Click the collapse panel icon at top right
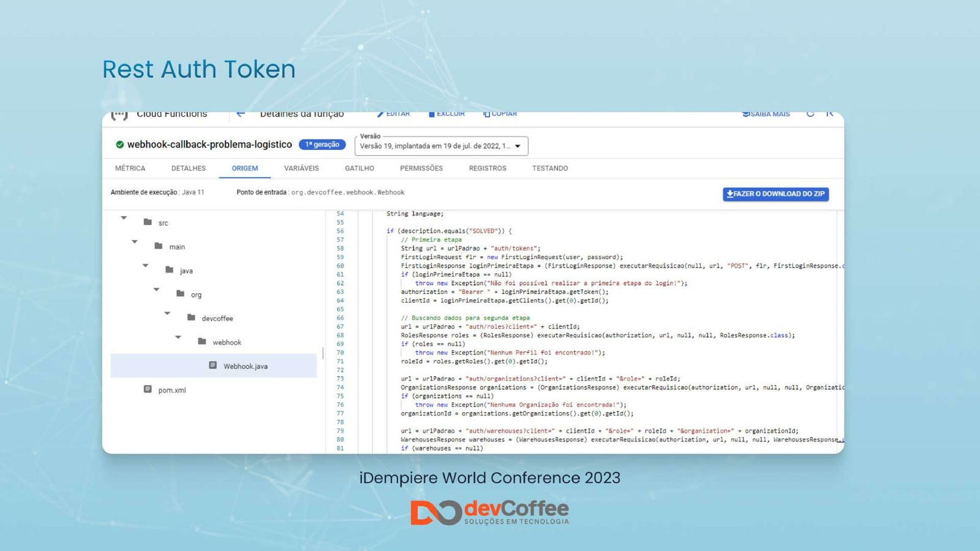Screen dimensions: 980x551 [829, 114]
